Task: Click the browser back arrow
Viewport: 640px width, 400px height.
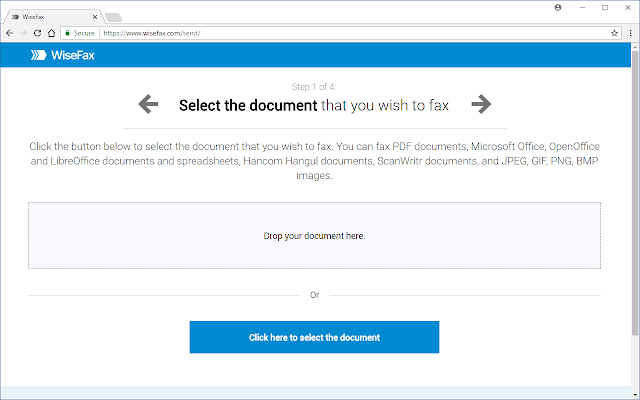Action: [x=8, y=32]
